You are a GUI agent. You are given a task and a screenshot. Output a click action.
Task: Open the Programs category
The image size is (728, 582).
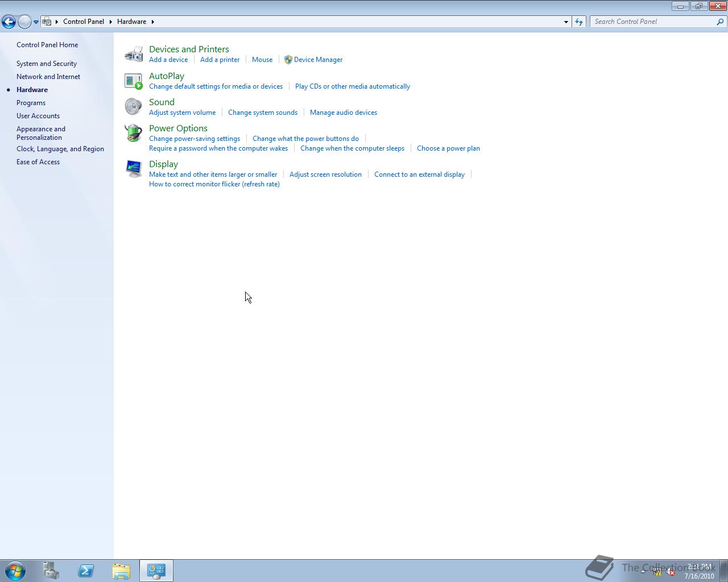coord(31,103)
